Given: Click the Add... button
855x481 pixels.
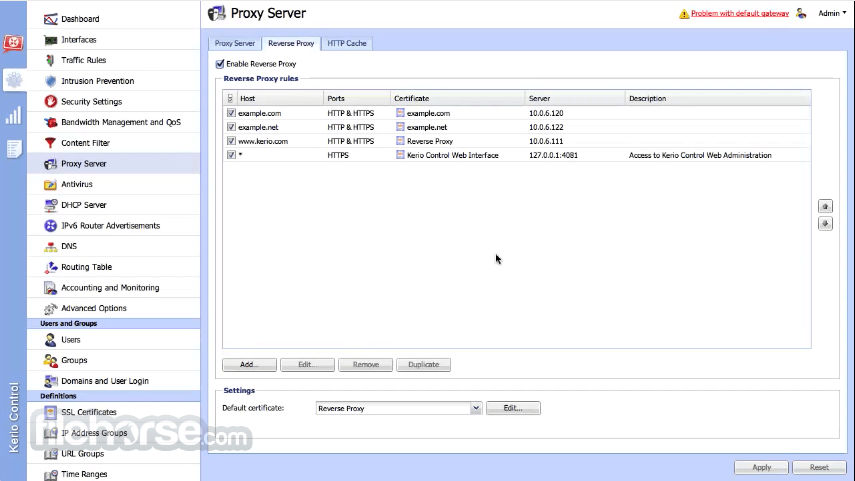Looking at the screenshot, I should click(x=249, y=365).
